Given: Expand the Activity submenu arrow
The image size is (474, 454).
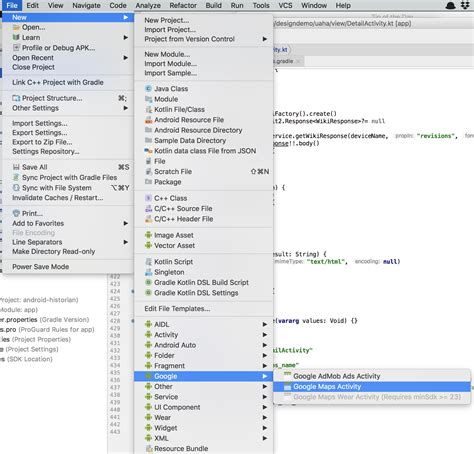Looking at the screenshot, I should click(x=265, y=335).
